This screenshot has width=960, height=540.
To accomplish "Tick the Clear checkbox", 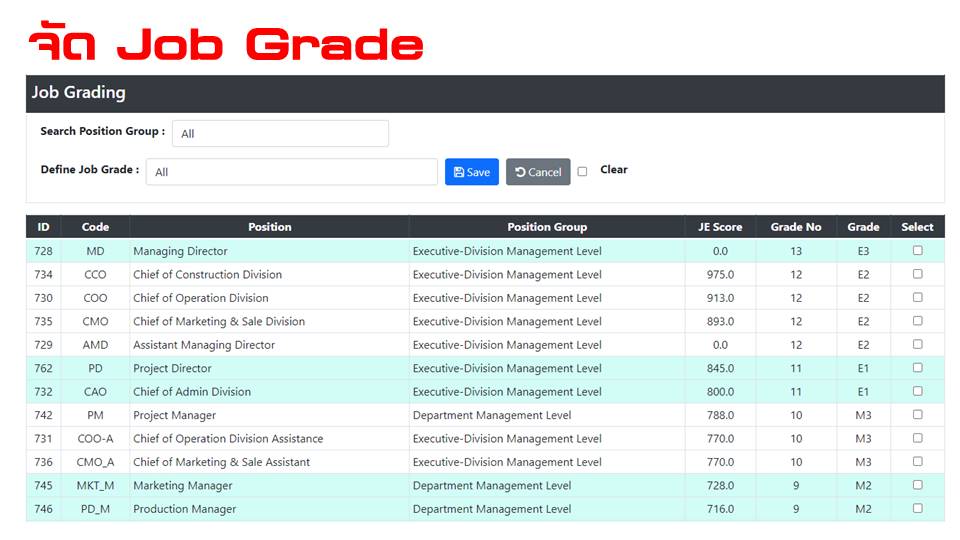I will [x=582, y=171].
